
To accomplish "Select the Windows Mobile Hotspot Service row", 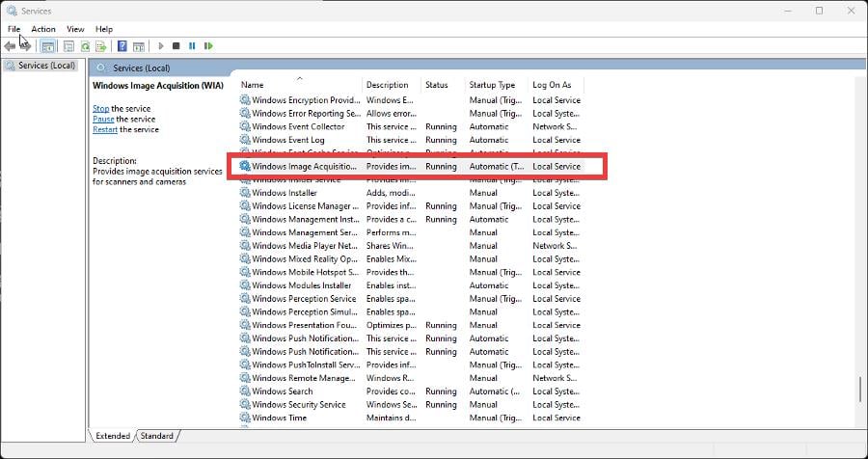I will click(x=411, y=272).
